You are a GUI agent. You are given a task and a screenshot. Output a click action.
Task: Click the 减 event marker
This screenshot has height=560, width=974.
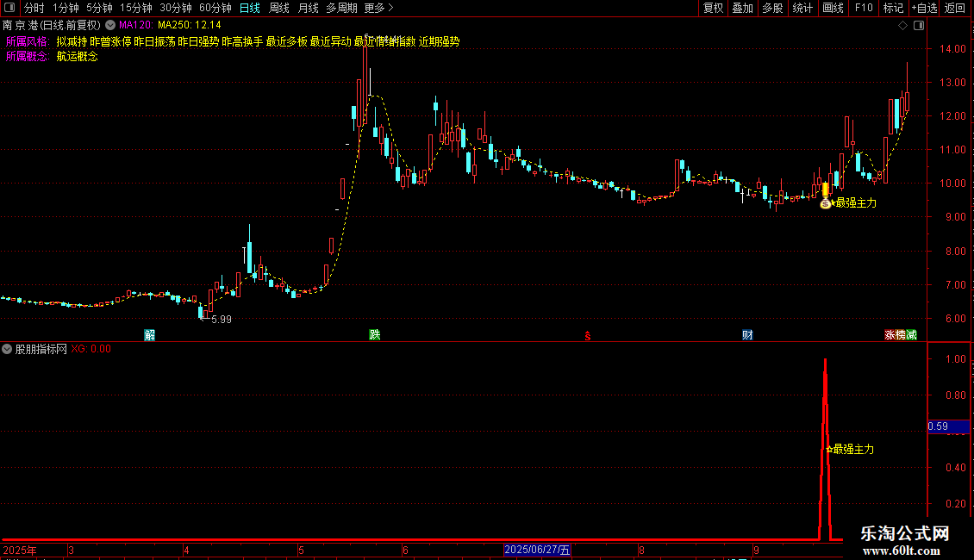(911, 335)
